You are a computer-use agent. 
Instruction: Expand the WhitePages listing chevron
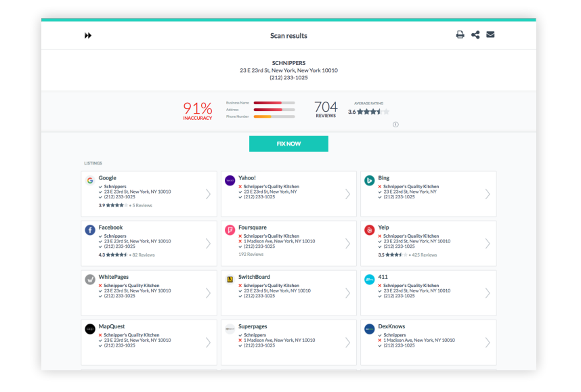(209, 293)
